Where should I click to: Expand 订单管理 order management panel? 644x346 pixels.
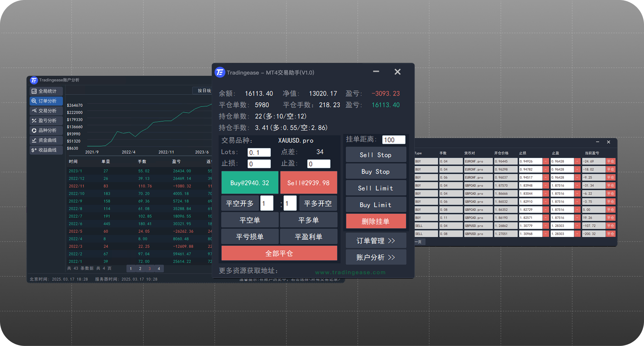[x=376, y=241]
